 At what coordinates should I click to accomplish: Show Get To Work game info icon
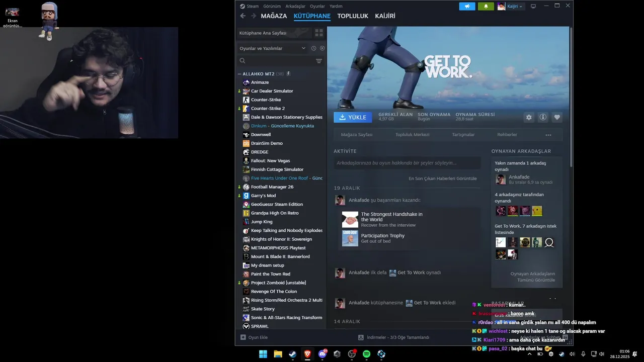(x=543, y=117)
